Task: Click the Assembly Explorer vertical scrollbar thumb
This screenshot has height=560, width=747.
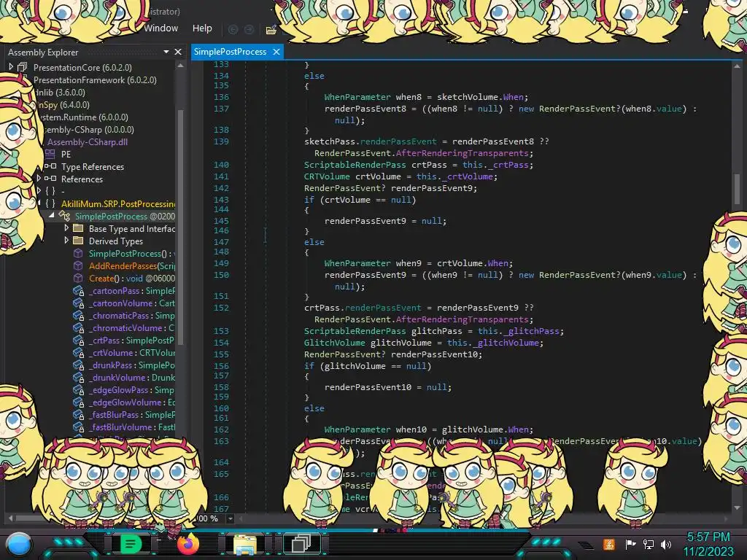Action: [181, 227]
